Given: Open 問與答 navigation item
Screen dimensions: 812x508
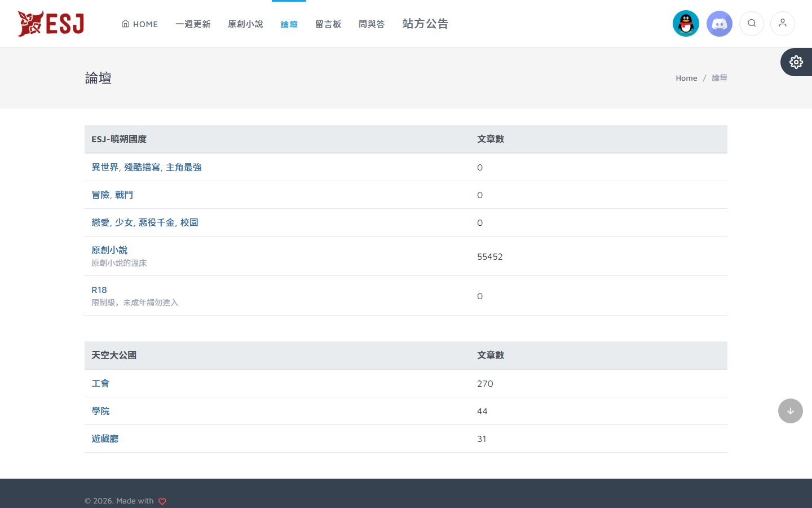Looking at the screenshot, I should (x=372, y=24).
